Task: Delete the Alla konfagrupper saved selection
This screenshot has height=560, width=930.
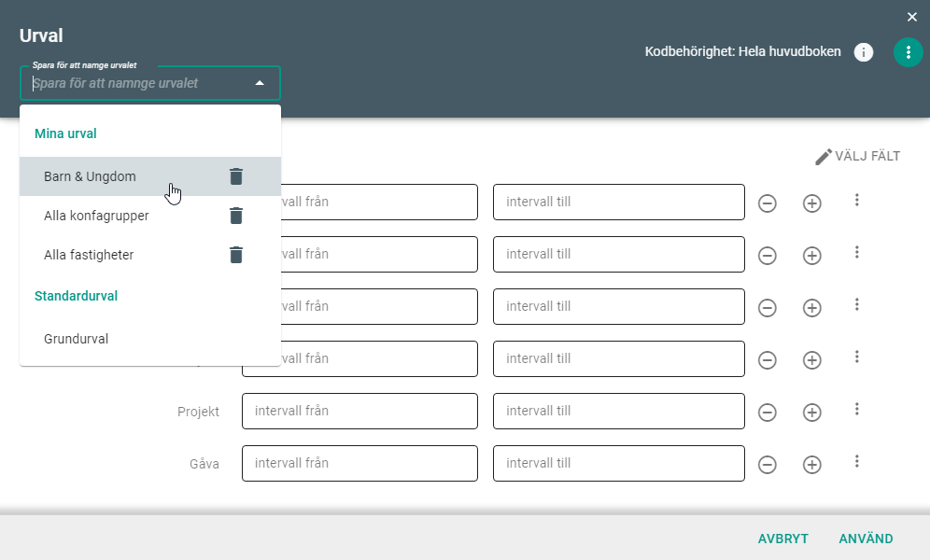Action: pyautogui.click(x=236, y=216)
